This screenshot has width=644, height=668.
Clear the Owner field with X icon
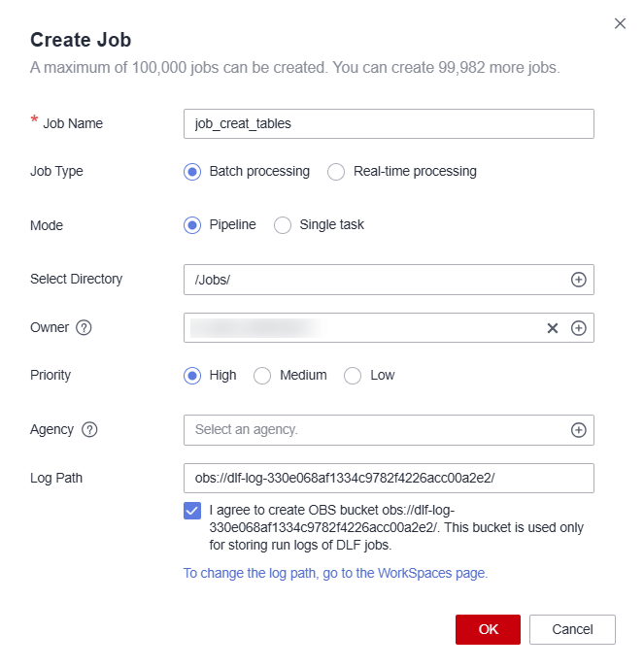[553, 328]
